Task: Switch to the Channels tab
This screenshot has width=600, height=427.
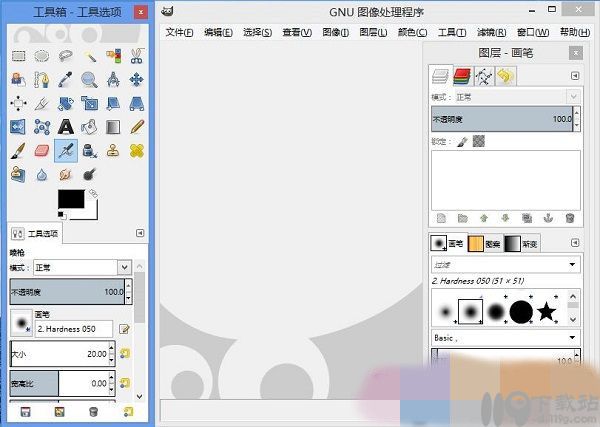Action: tap(463, 76)
